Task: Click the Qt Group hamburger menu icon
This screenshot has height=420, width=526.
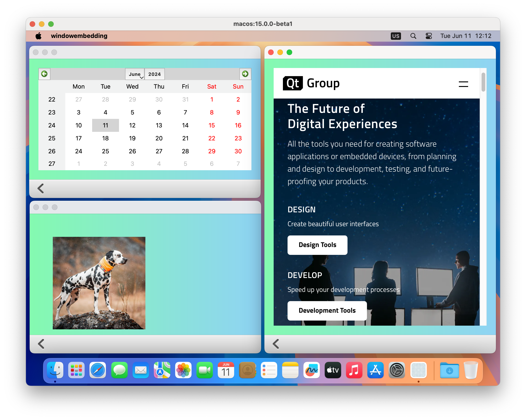Action: tap(463, 83)
